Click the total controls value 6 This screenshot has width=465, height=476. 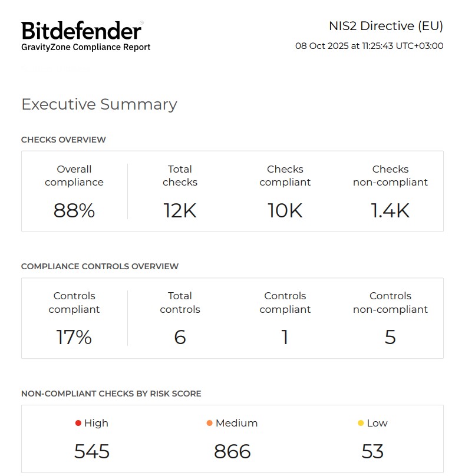180,337
